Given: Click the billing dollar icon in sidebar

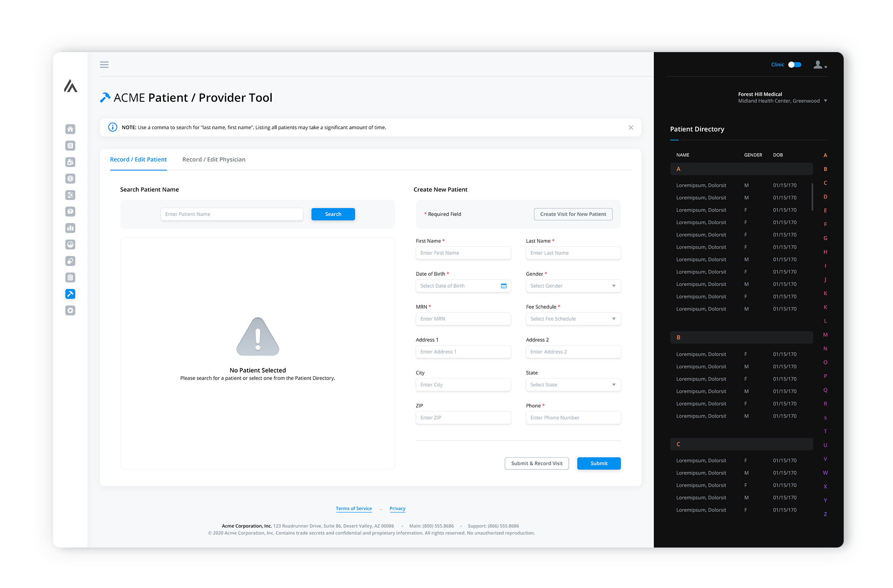Looking at the screenshot, I should pos(70,178).
